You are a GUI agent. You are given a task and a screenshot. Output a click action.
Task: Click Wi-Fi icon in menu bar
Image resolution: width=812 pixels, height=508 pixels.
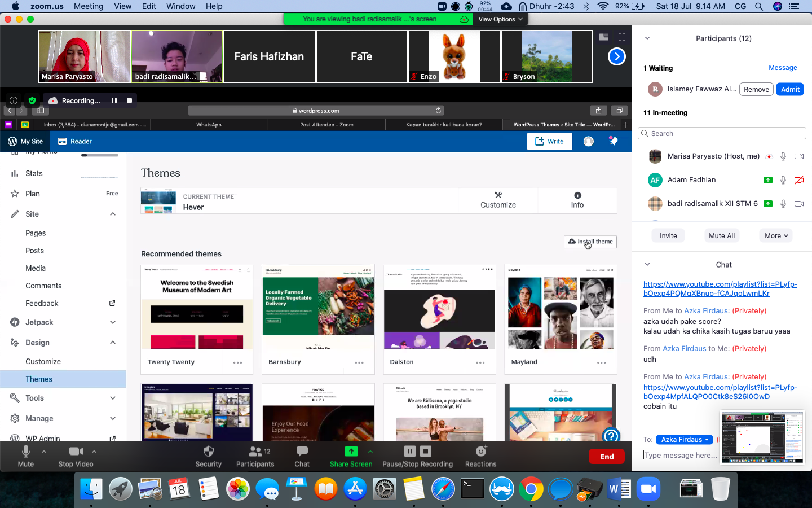pyautogui.click(x=603, y=6)
